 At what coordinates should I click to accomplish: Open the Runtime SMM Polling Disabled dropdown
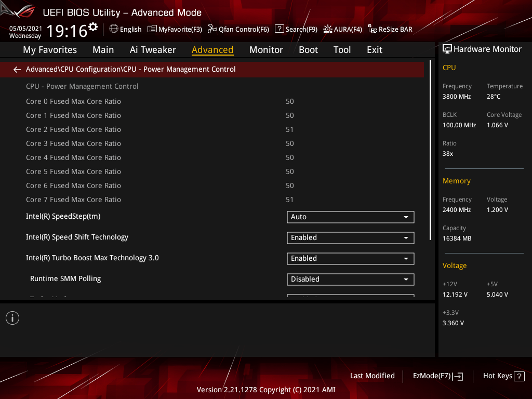351,279
